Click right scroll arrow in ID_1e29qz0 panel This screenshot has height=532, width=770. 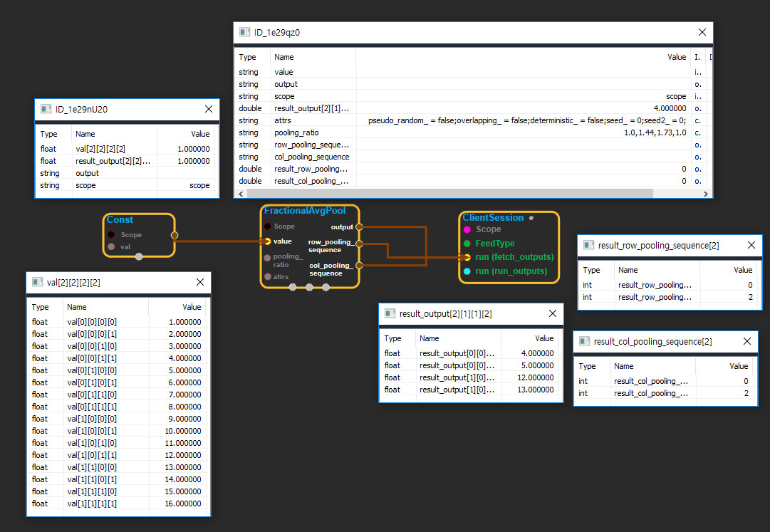point(706,194)
